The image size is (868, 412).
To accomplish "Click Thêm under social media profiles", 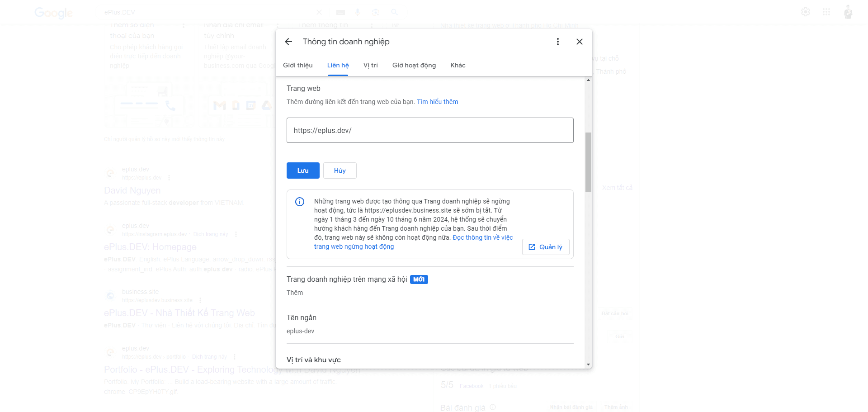I will pos(295,293).
